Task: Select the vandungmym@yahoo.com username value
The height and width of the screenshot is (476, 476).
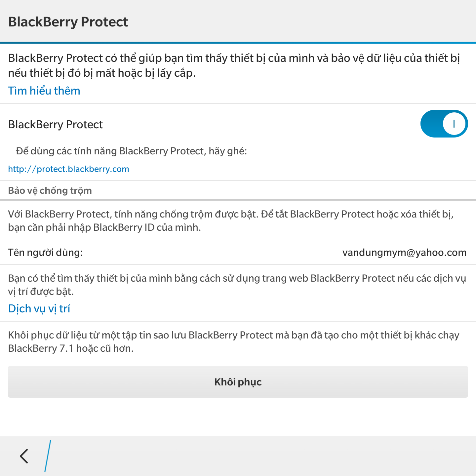Action: [404, 253]
